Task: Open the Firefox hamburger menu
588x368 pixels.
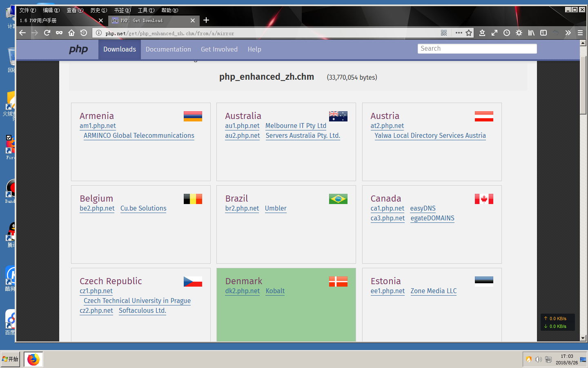Action: [x=580, y=33]
